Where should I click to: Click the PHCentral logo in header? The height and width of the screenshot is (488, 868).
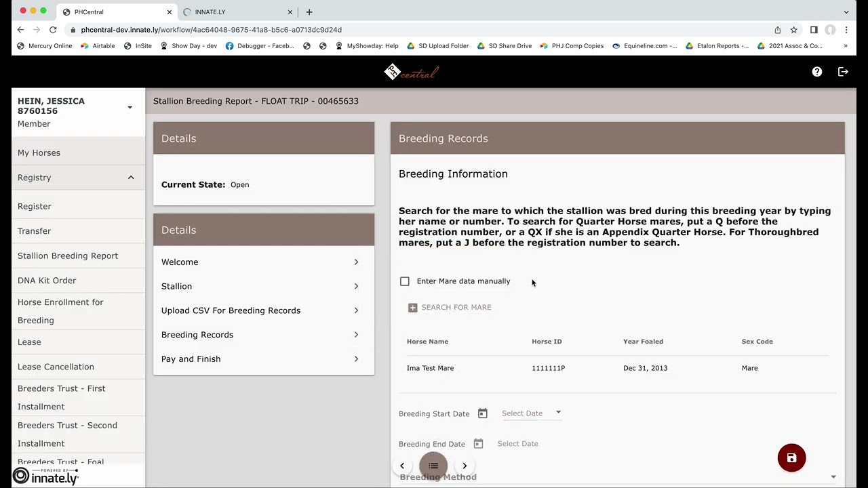pos(412,72)
